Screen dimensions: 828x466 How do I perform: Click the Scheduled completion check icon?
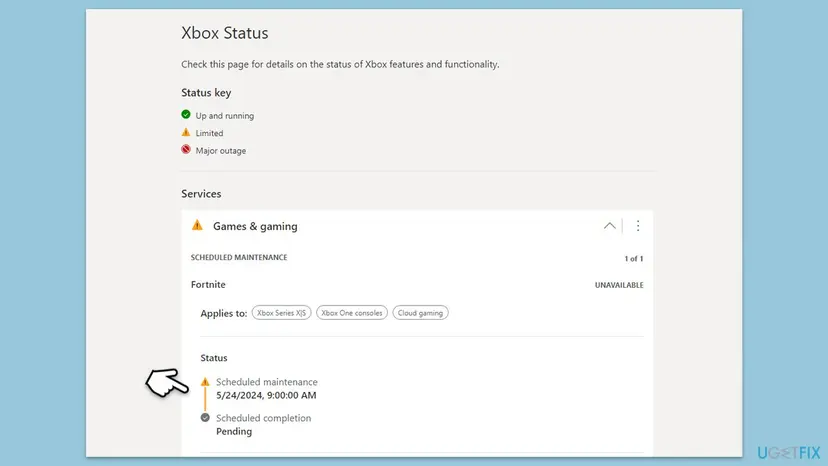coord(205,417)
